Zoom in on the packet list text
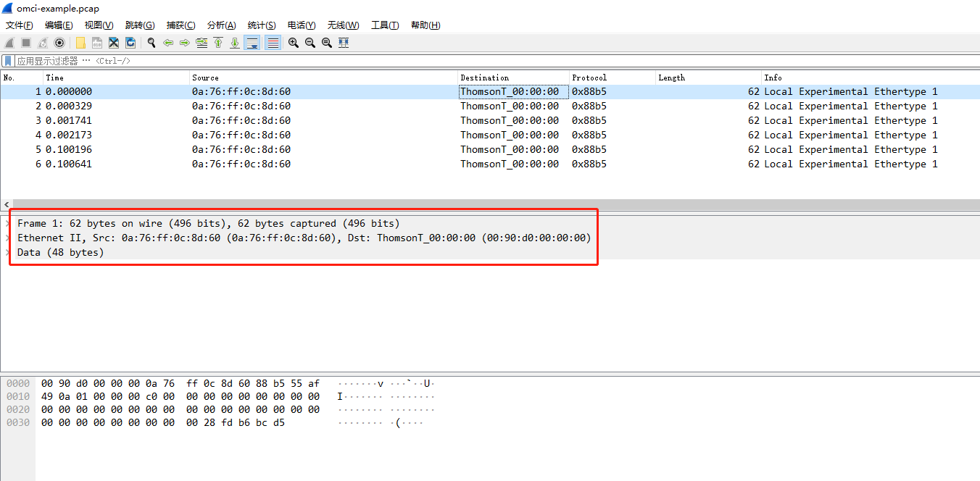Screen dimensions: 980x481 tap(293, 42)
